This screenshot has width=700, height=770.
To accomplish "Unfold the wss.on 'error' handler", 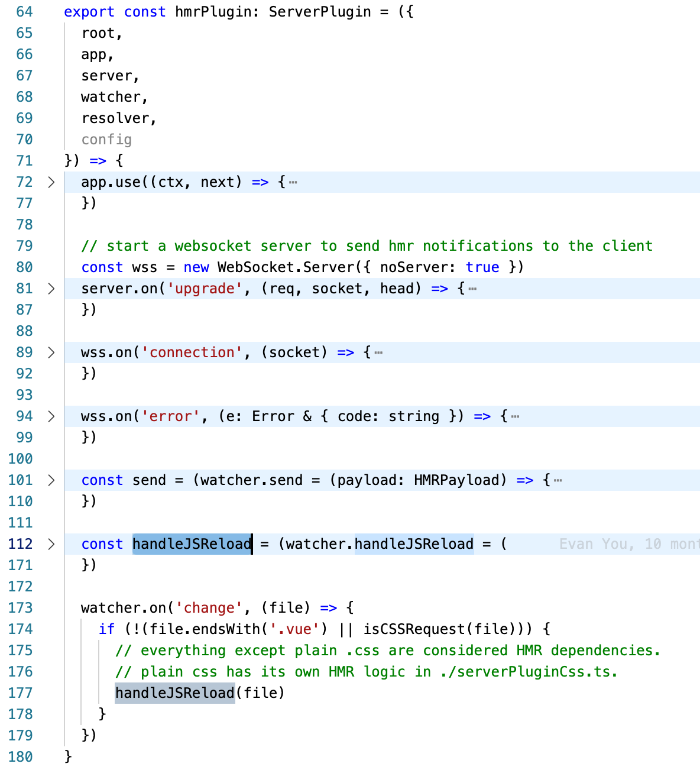I will click(x=51, y=416).
